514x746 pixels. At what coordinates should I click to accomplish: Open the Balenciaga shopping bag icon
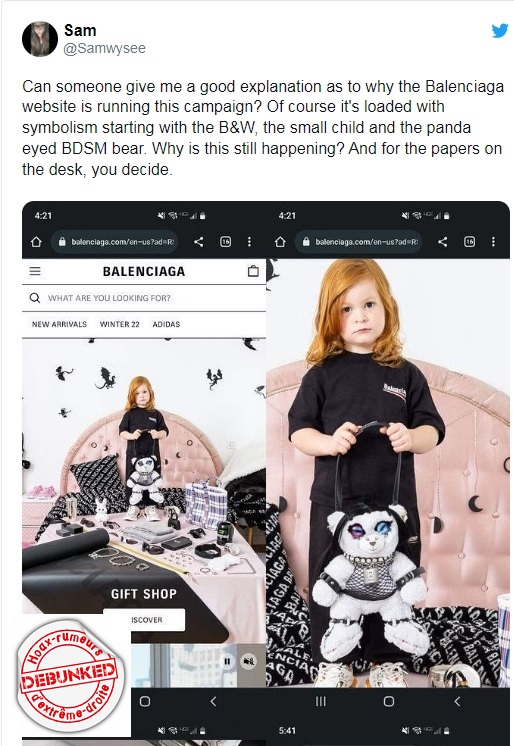point(253,271)
